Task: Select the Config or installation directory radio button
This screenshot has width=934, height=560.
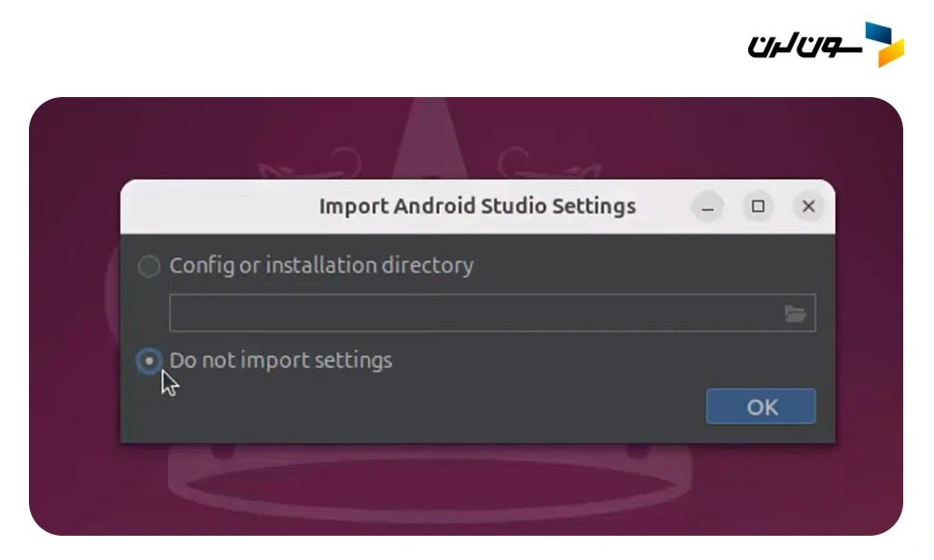Action: 149,267
